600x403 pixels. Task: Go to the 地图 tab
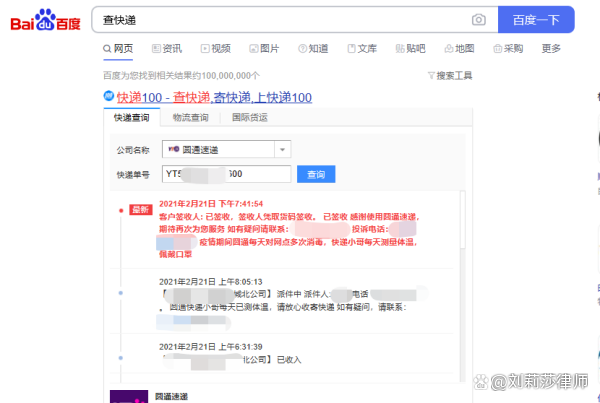459,49
